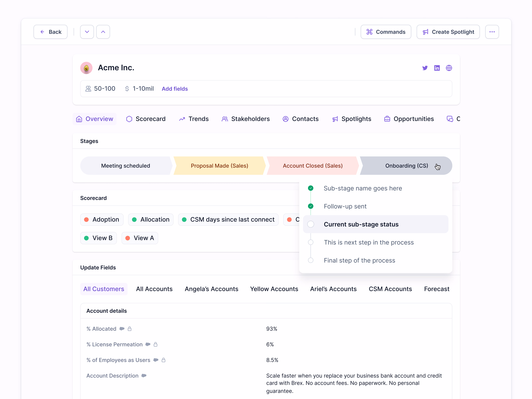Open CSM days since last connect chip
This screenshot has height=399, width=532.
pos(228,220)
